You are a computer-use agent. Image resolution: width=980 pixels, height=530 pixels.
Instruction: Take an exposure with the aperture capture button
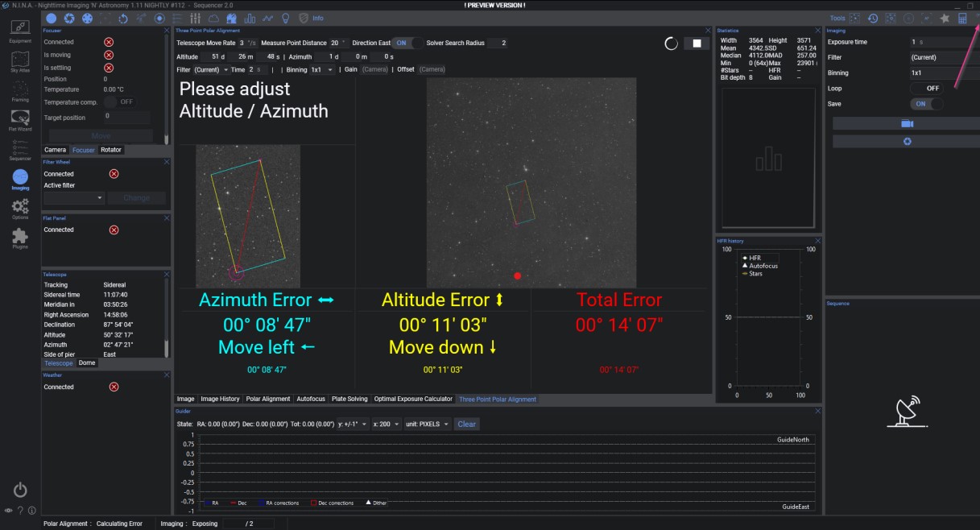coord(907,142)
